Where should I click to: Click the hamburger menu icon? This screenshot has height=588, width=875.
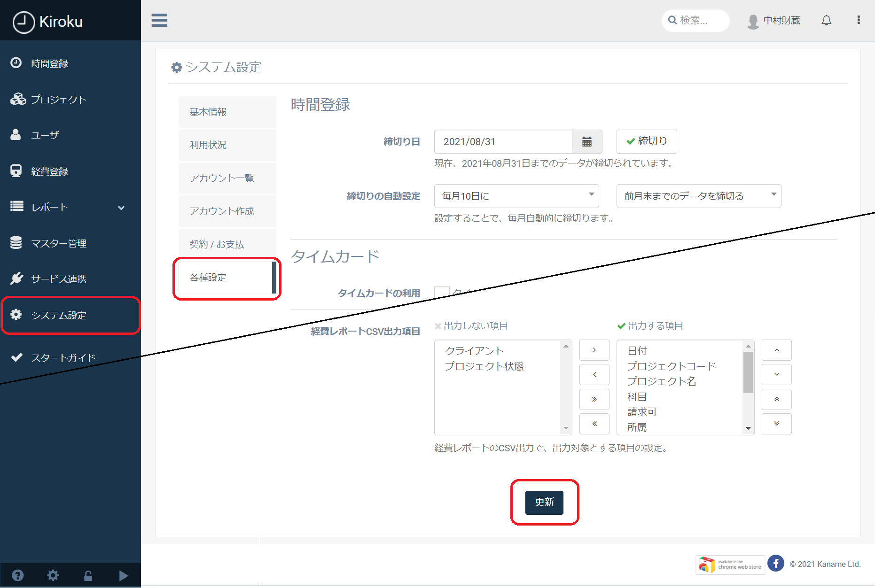click(x=159, y=20)
